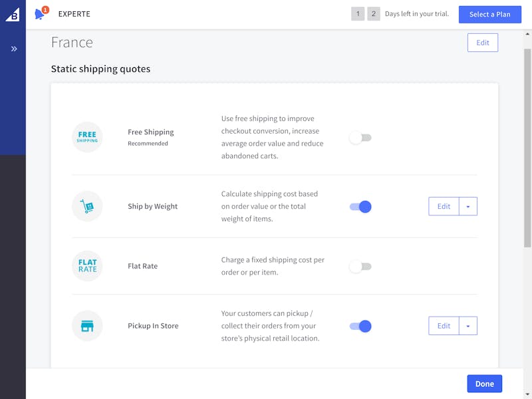The width and height of the screenshot is (532, 399).
Task: Switch off Pickup In Store toggle
Action: (360, 326)
